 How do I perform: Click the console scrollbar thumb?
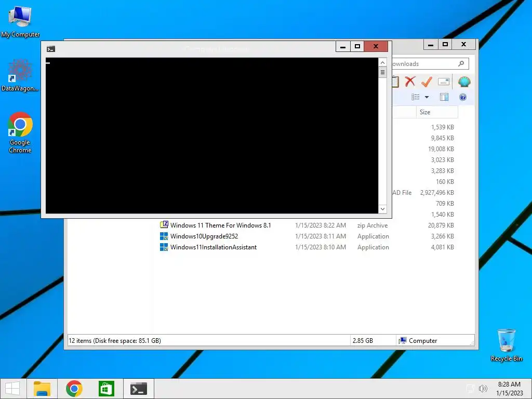point(382,72)
